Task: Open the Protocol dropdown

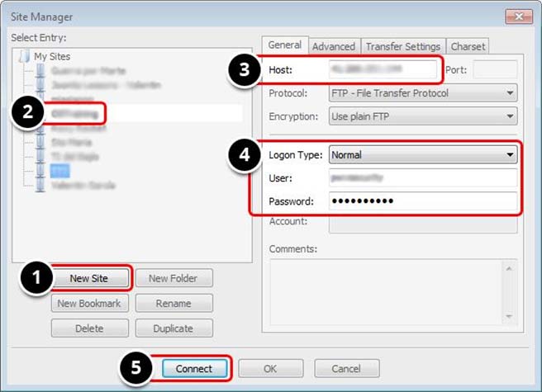Action: 423,93
